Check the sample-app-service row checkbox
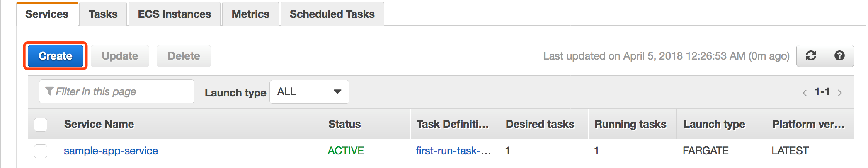The height and width of the screenshot is (168, 868). (41, 151)
